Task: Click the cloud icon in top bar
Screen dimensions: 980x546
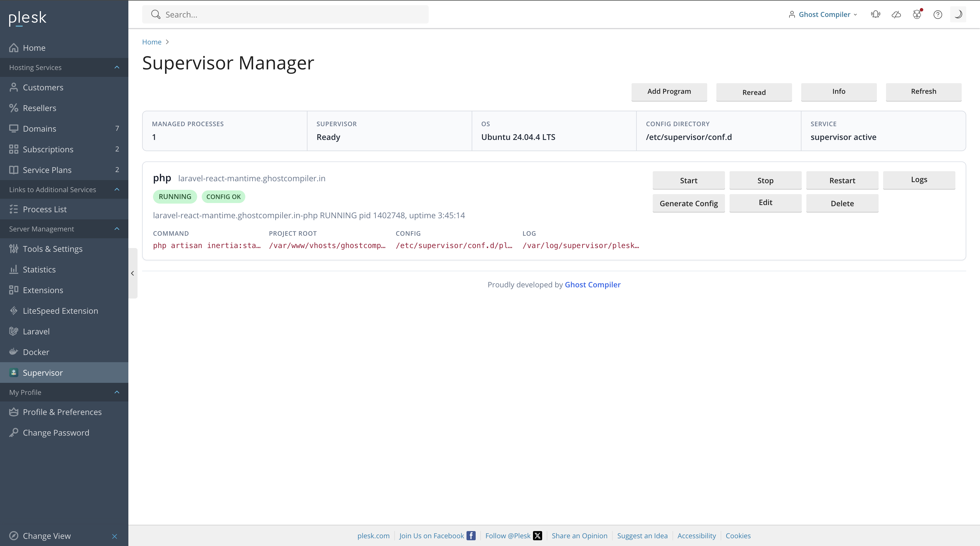Action: point(896,14)
